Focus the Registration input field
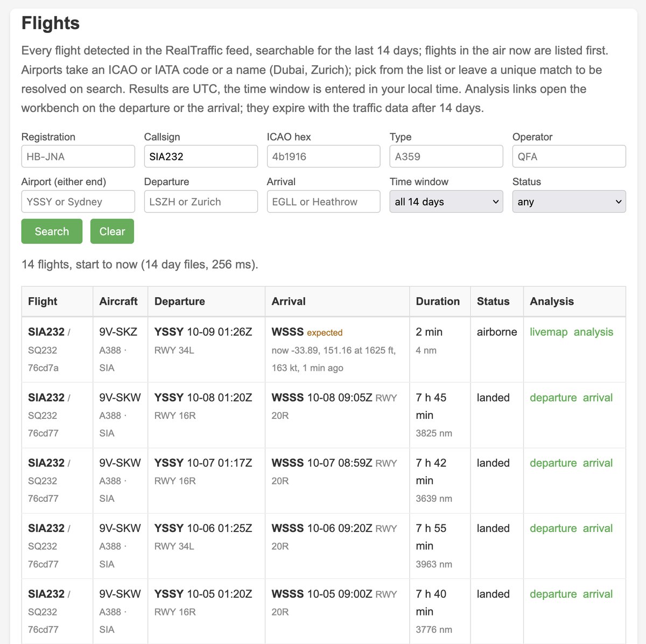This screenshot has height=644, width=646. click(78, 156)
